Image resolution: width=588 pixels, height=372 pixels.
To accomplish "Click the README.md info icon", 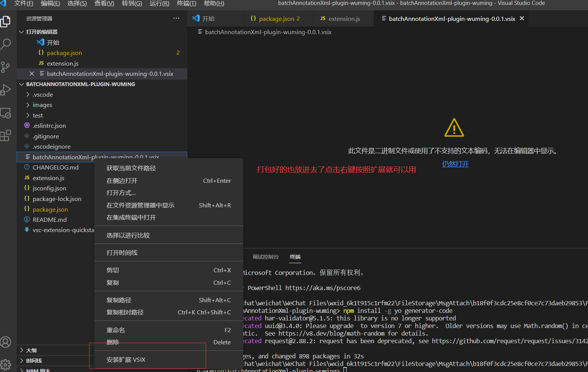I will pyautogui.click(x=27, y=219).
